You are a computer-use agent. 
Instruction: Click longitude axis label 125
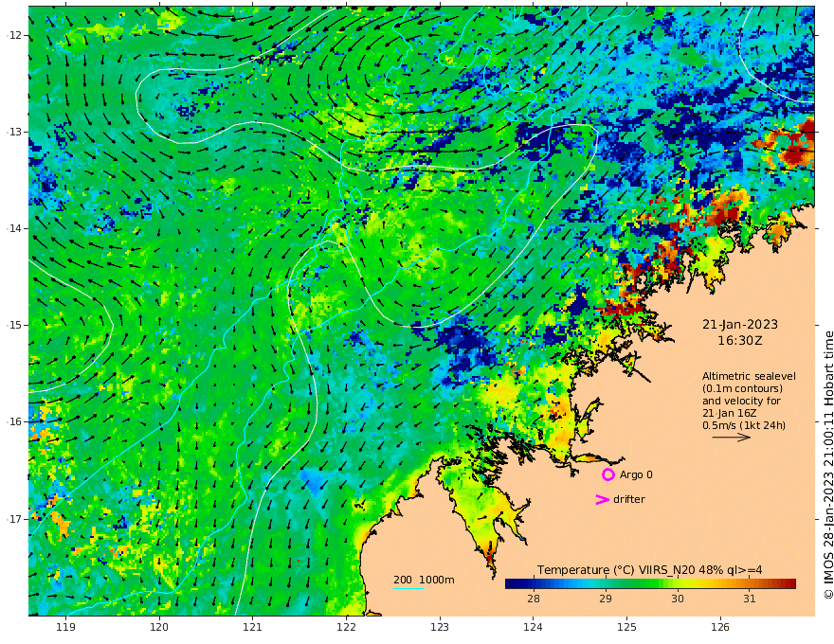tap(627, 628)
